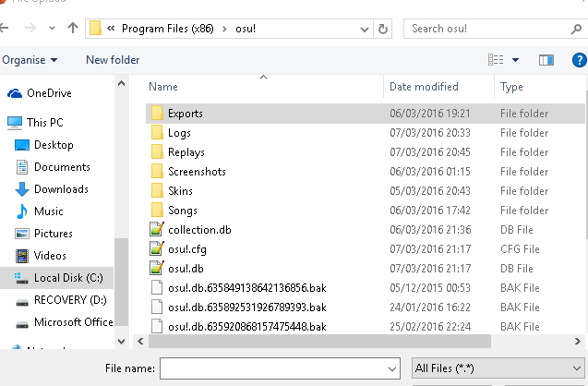Toggle the preview pane icon
Screen dimensions: 588x386
coord(546,60)
